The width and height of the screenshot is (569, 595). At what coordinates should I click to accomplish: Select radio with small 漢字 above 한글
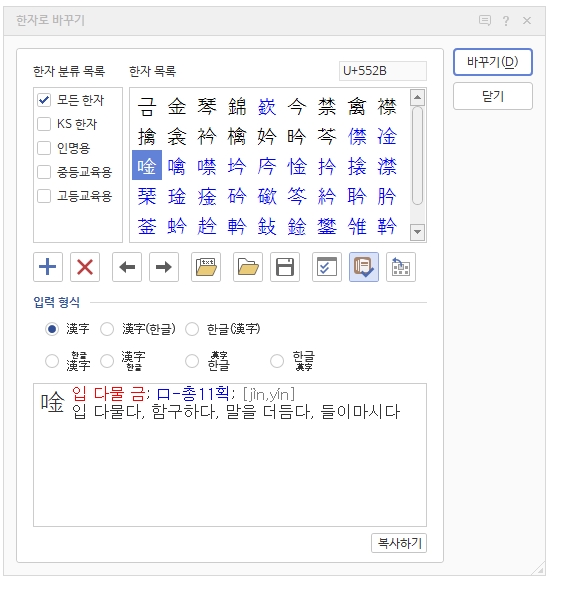192,361
